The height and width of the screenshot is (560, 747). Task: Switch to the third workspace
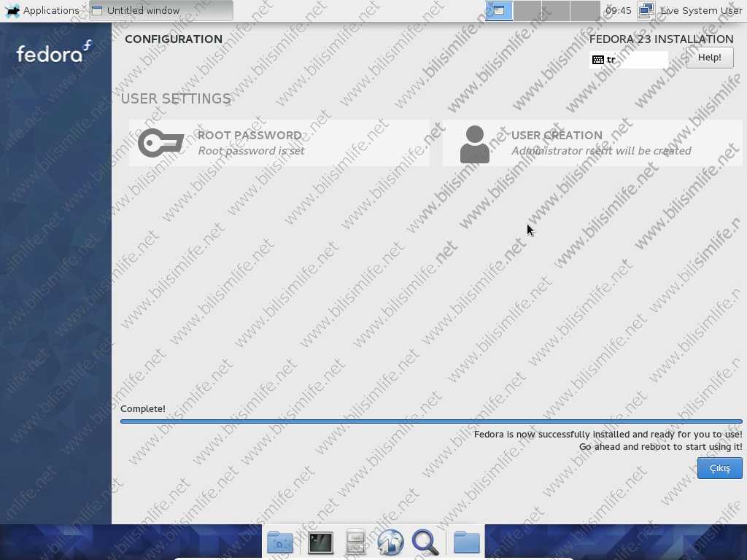pos(555,10)
